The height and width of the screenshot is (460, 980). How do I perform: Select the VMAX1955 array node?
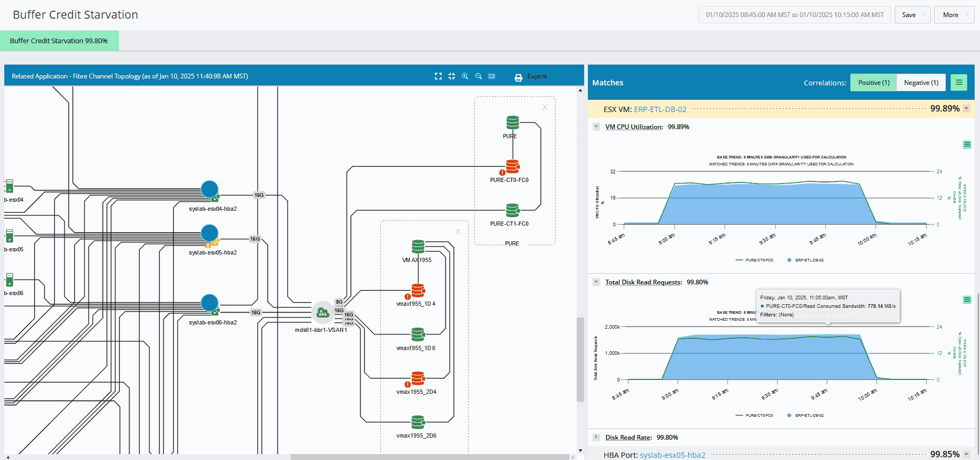418,247
